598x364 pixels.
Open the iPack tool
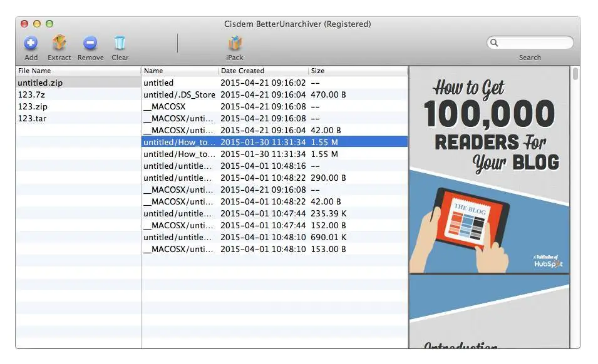pyautogui.click(x=235, y=43)
